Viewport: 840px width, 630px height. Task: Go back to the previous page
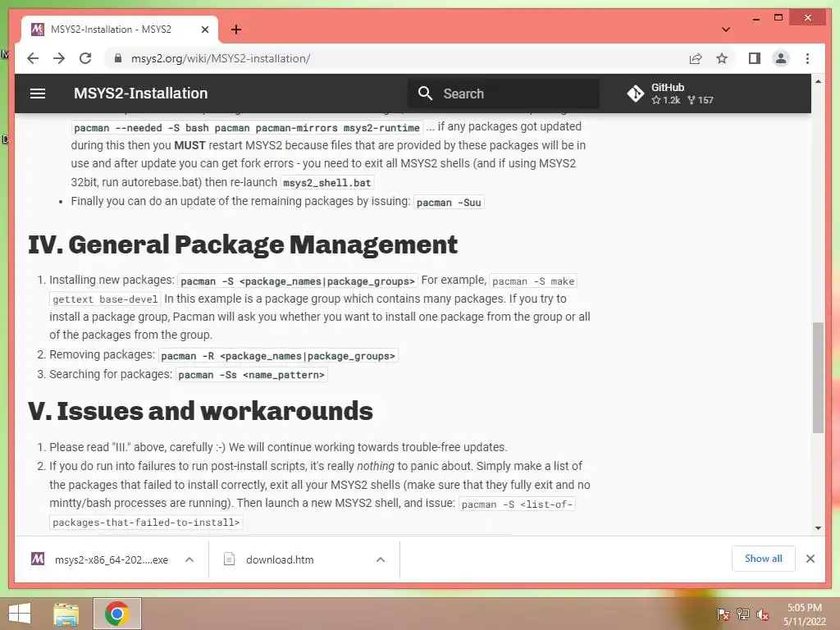click(33, 58)
